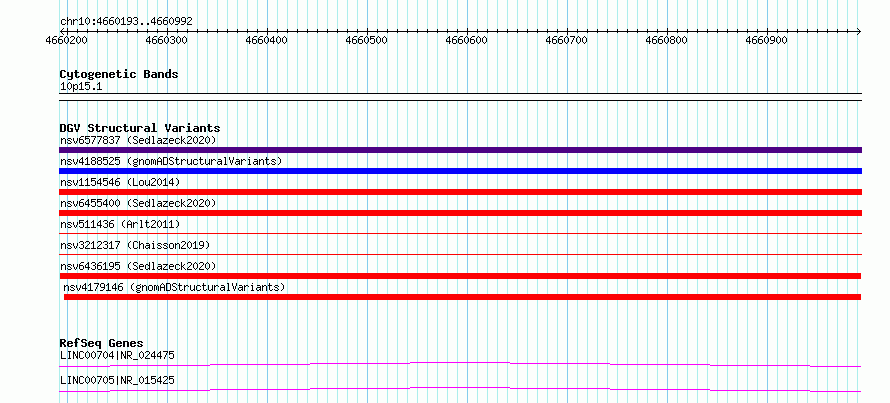Click ruler position 4660200

coord(68,40)
